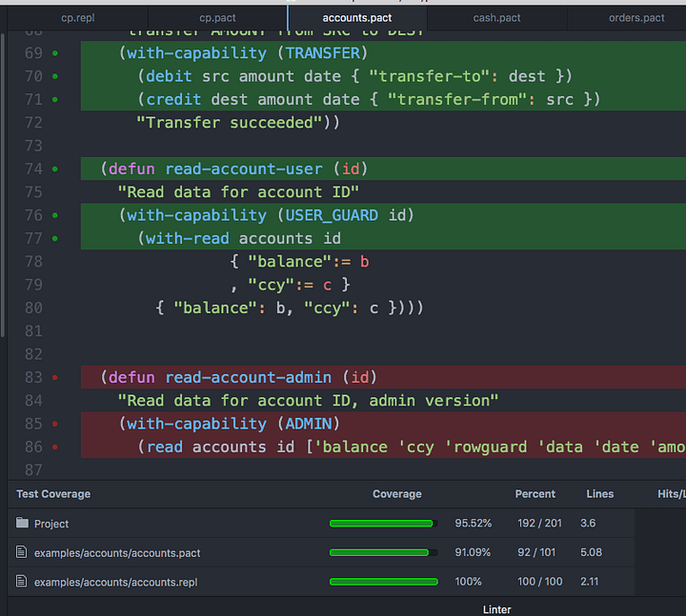
Task: Sort by the Coverage column header
Action: (396, 494)
